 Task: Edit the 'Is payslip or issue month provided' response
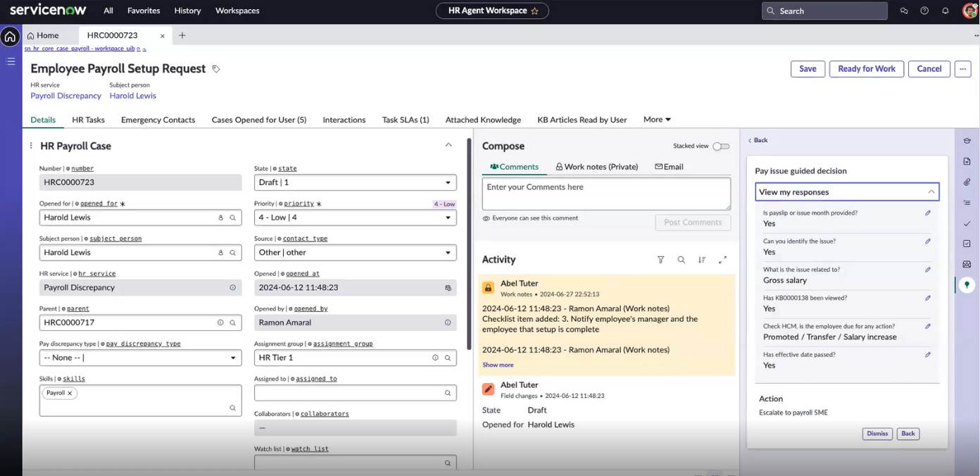click(x=928, y=213)
